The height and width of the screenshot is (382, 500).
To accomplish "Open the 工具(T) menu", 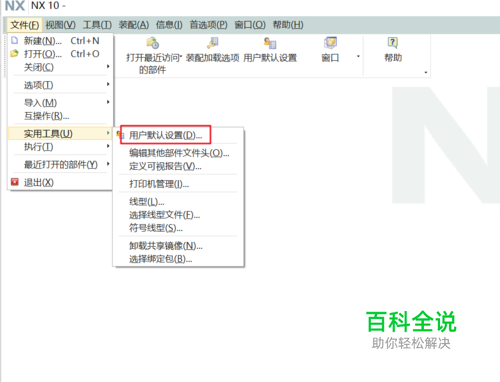I will tap(97, 25).
